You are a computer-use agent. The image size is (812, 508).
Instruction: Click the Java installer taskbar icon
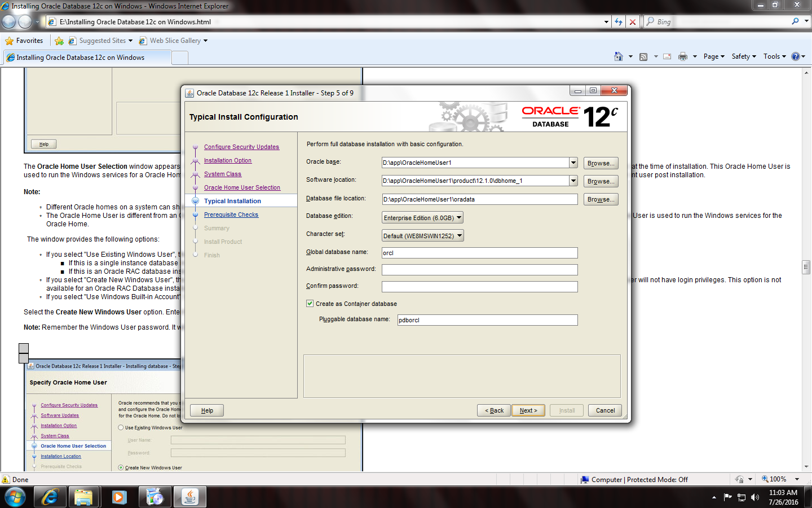pyautogui.click(x=190, y=497)
